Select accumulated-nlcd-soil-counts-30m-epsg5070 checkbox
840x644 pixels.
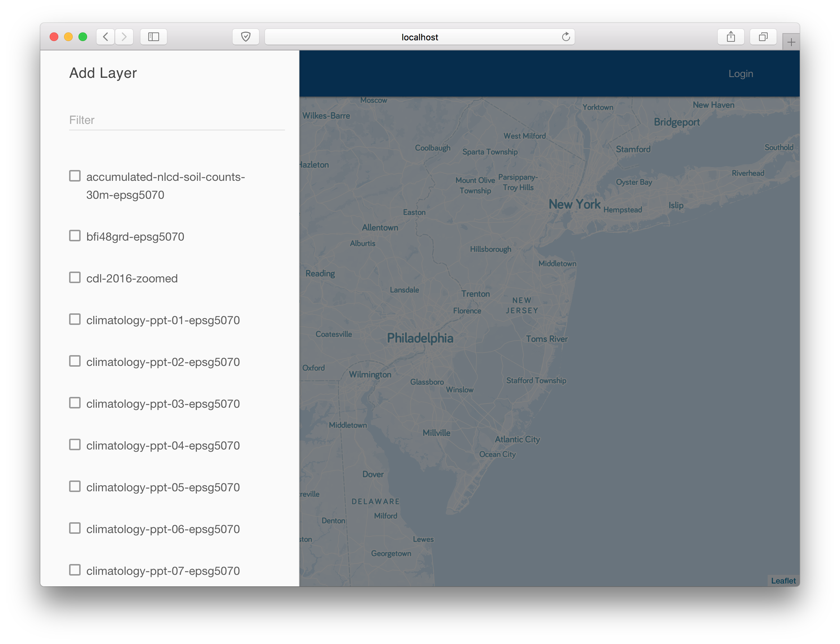(x=75, y=176)
